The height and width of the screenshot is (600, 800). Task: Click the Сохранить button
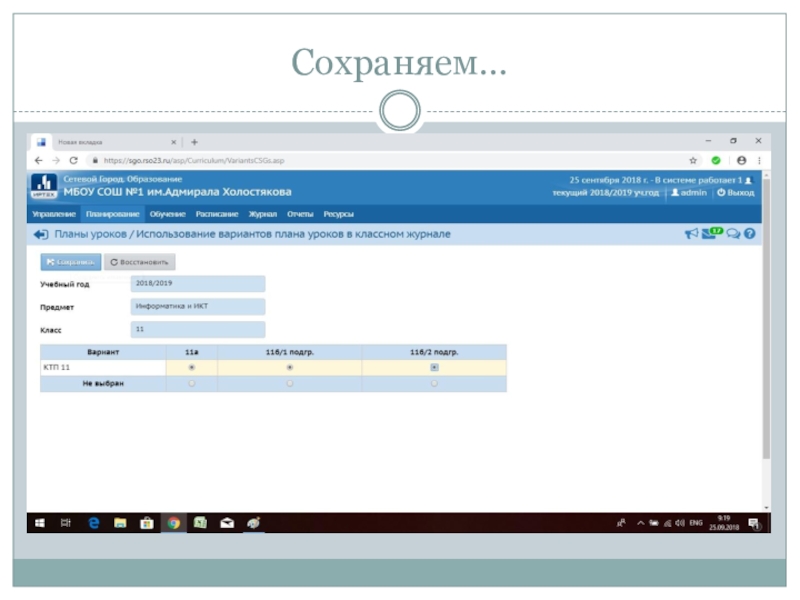tap(70, 262)
